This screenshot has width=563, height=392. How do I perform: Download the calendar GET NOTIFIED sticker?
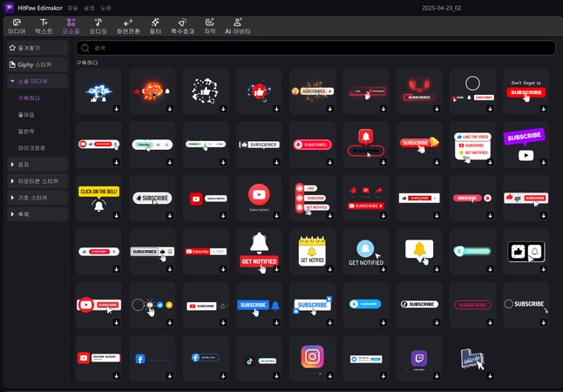(x=330, y=269)
